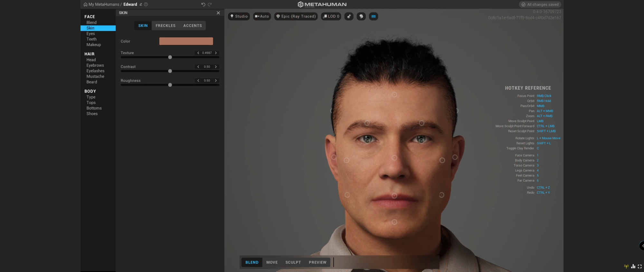This screenshot has height=272, width=644.
Task: Open the Studio lighting environment selector
Action: 239,16
